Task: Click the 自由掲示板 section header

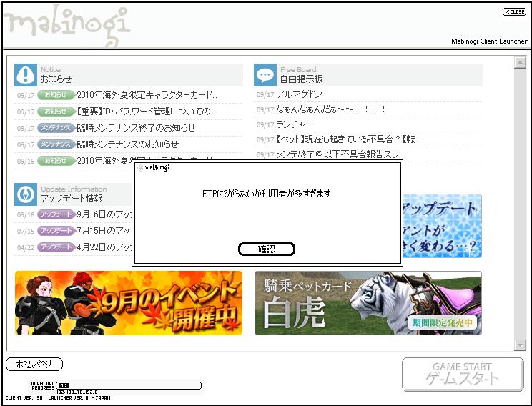Action: (x=368, y=74)
